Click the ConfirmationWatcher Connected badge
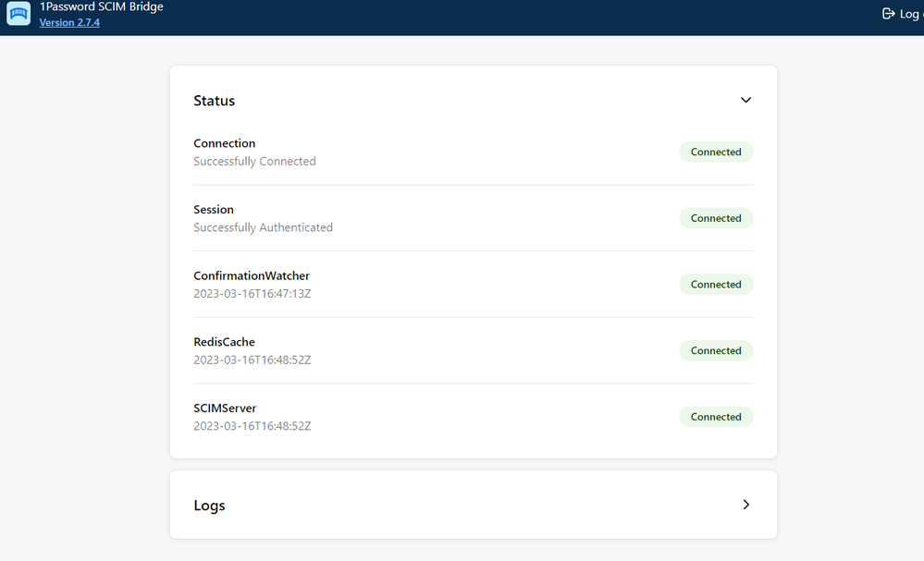Image resolution: width=924 pixels, height=561 pixels. (x=716, y=285)
